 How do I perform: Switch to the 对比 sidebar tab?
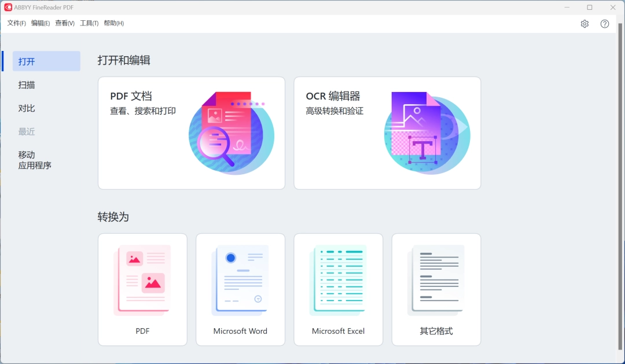(26, 108)
